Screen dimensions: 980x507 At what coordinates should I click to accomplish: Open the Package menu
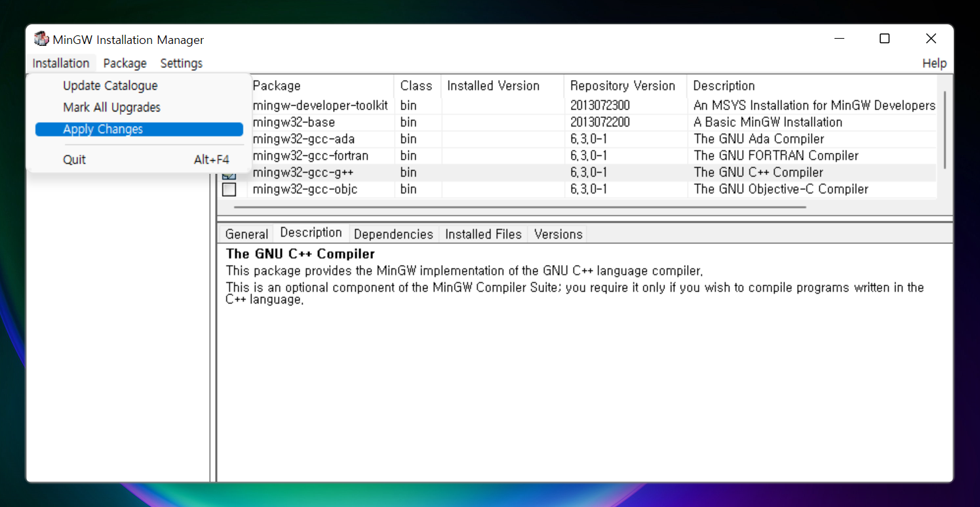125,63
